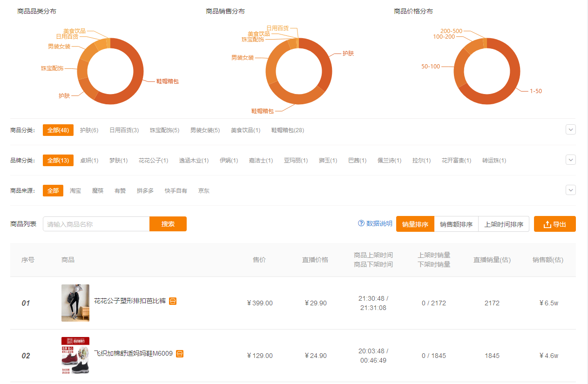Sort the list by 销量排序
Viewport: 588px width, 384px height.
coord(415,224)
